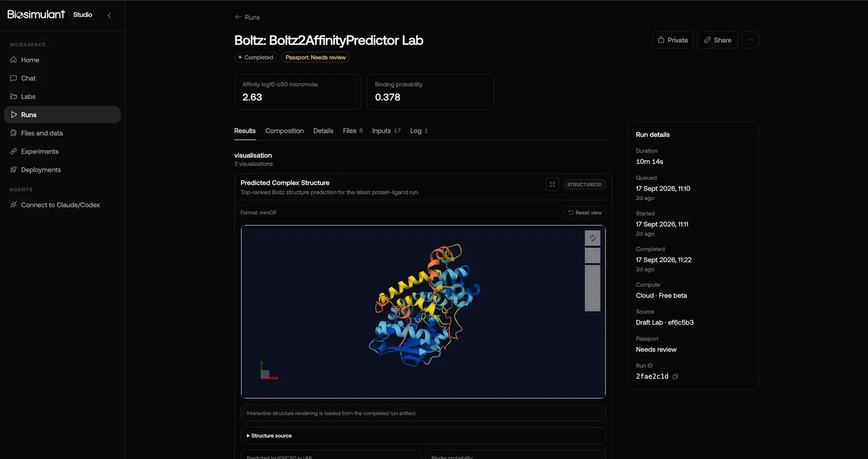Click the STRUCTURE3D tag
This screenshot has height=459, width=868.
(584, 185)
